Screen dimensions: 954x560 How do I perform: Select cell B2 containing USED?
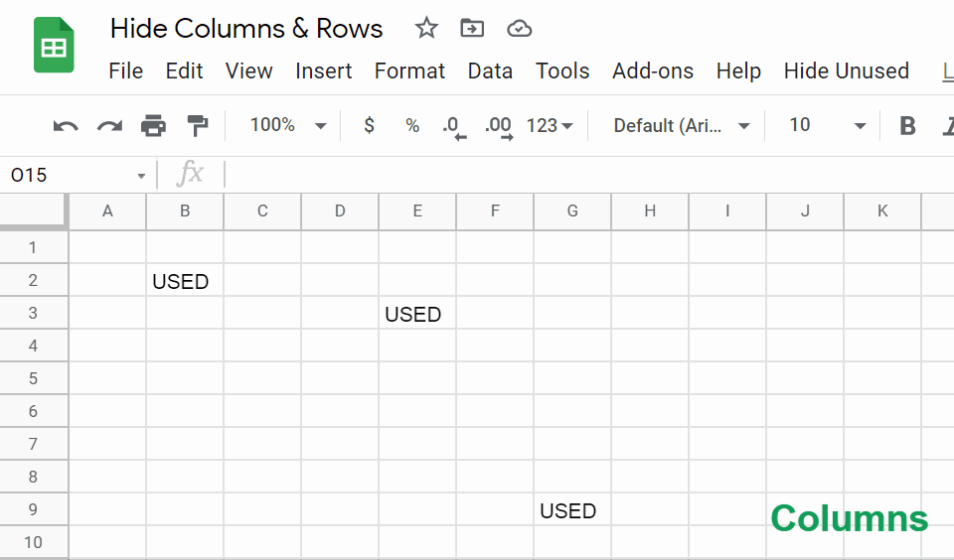(x=185, y=280)
